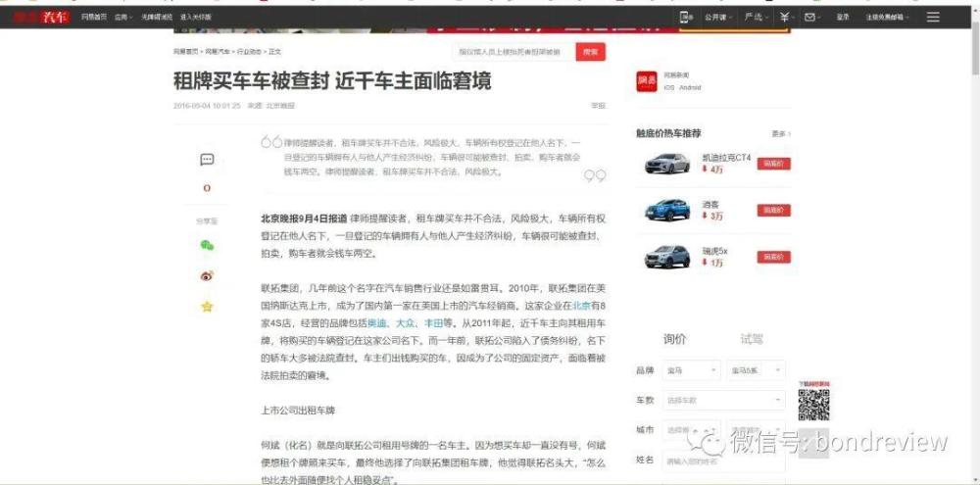Open the hamburger menu in top bar
The width and height of the screenshot is (980, 485).
(932, 17)
